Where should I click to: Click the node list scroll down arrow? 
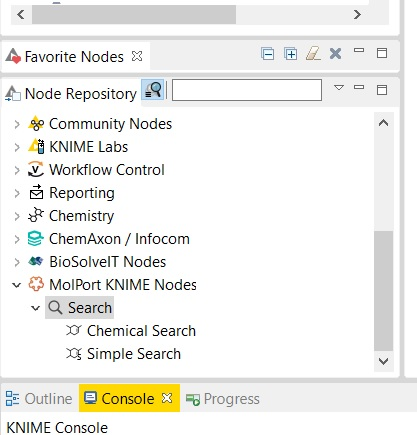point(384,361)
